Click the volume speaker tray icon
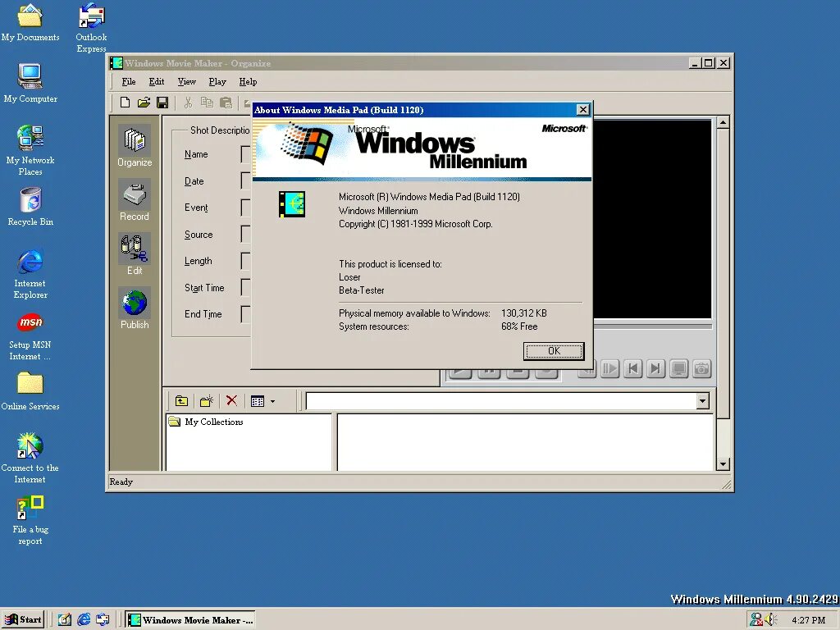Screen dimensions: 840x630 click(771, 620)
